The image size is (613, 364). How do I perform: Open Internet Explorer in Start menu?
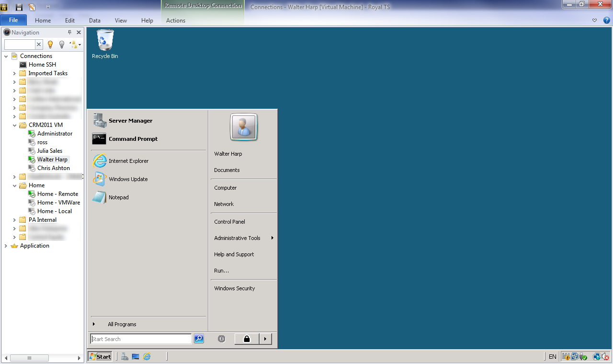coord(128,161)
